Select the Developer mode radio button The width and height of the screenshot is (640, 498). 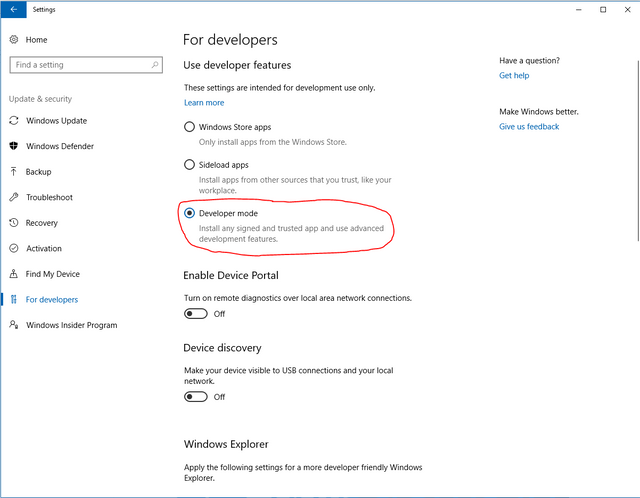pyautogui.click(x=189, y=213)
